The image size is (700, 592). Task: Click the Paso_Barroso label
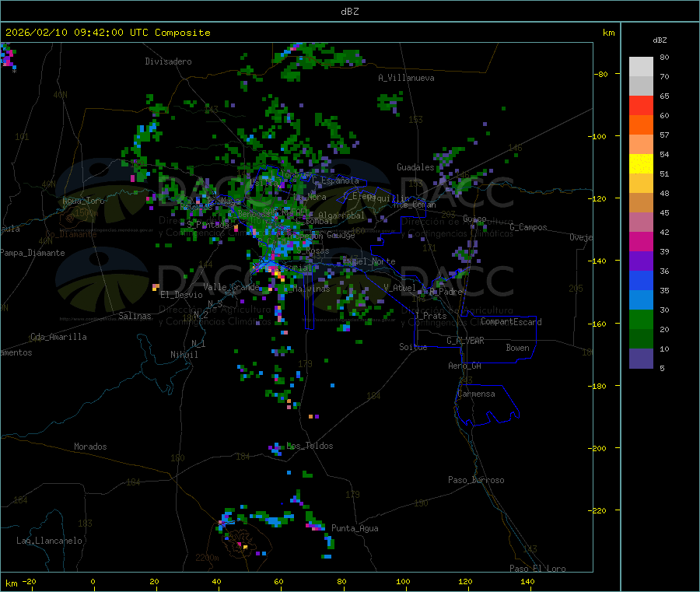(476, 480)
